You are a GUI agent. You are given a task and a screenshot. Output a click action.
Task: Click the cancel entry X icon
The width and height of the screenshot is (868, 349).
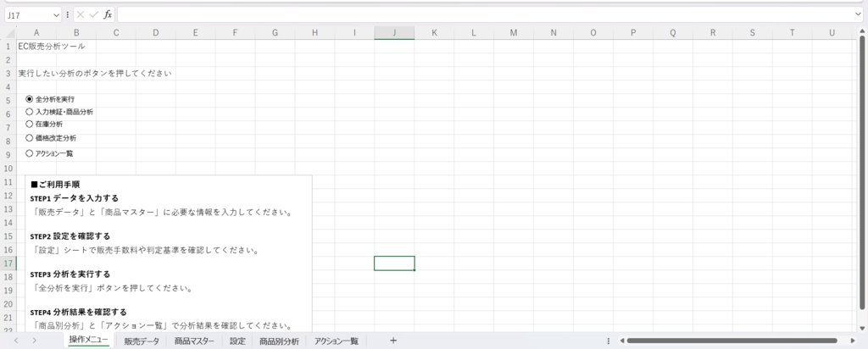[x=81, y=15]
